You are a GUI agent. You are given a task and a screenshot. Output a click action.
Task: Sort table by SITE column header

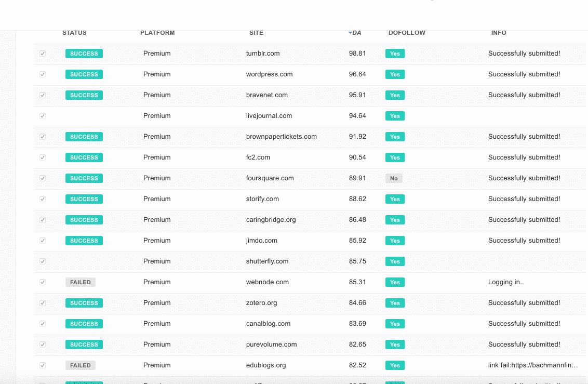pos(256,33)
